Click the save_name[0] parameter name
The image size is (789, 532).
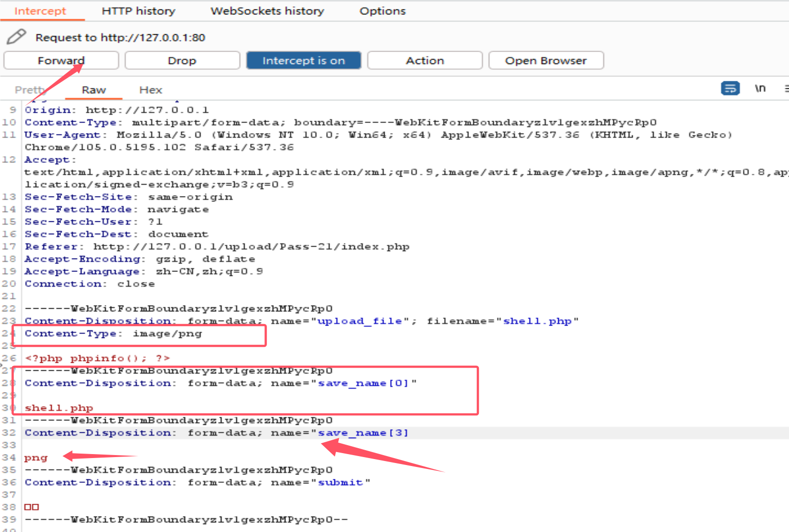tap(363, 383)
